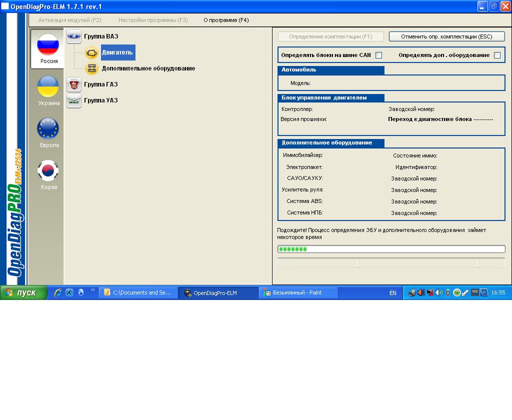
Task: Click Определение комплектации (F1) button
Action: [x=331, y=36]
